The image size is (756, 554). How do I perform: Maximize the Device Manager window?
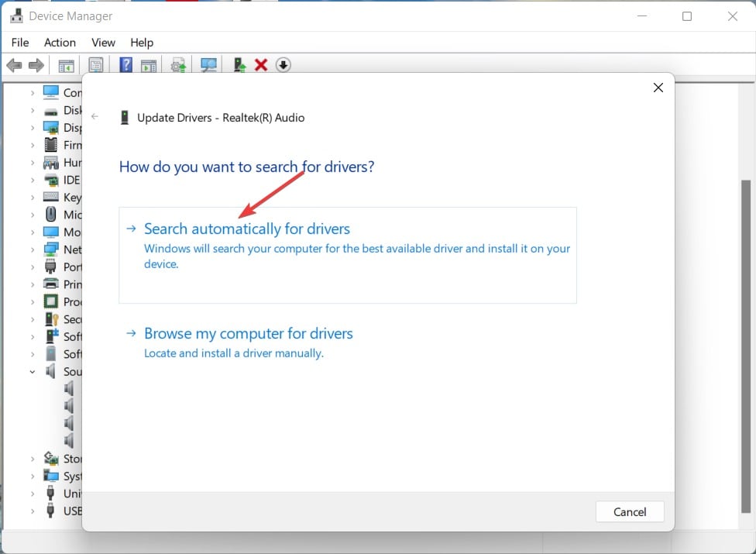(x=687, y=16)
